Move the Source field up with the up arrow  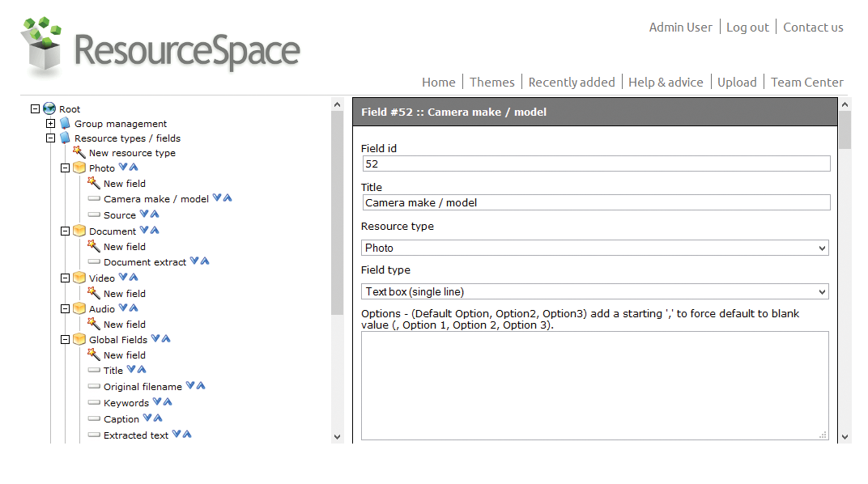(x=155, y=214)
